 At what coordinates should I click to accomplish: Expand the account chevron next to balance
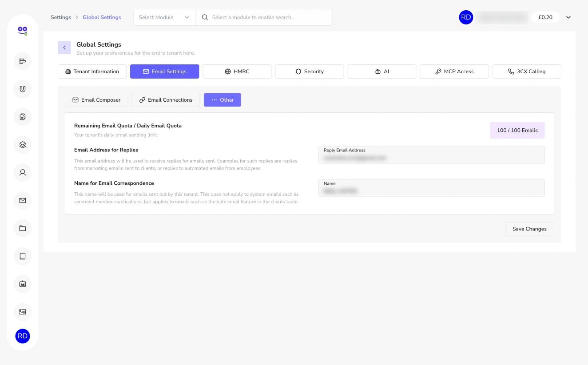point(568,17)
